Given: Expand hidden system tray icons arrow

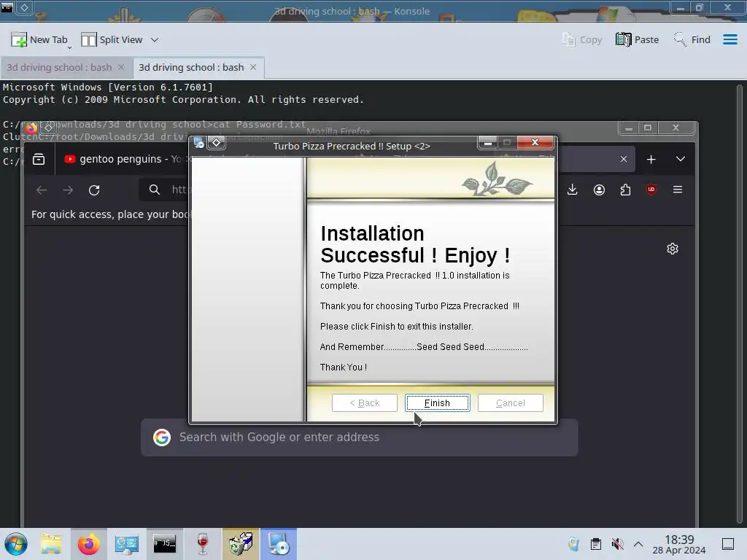Looking at the screenshot, I should pos(638,544).
